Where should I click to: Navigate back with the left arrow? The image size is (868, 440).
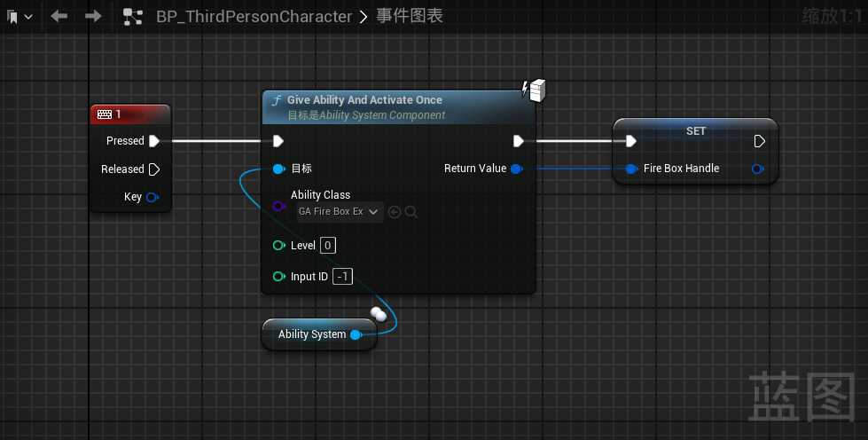[x=59, y=16]
